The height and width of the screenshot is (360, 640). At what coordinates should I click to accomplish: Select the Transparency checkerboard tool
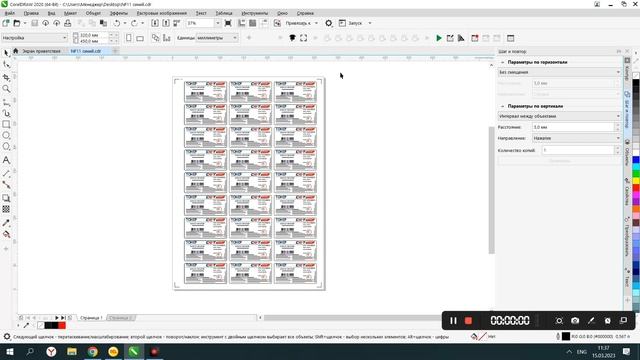click(x=6, y=209)
